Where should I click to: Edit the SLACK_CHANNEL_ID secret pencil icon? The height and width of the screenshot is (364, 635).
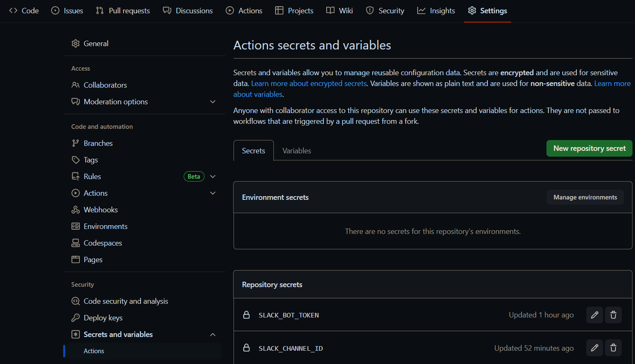tap(595, 348)
